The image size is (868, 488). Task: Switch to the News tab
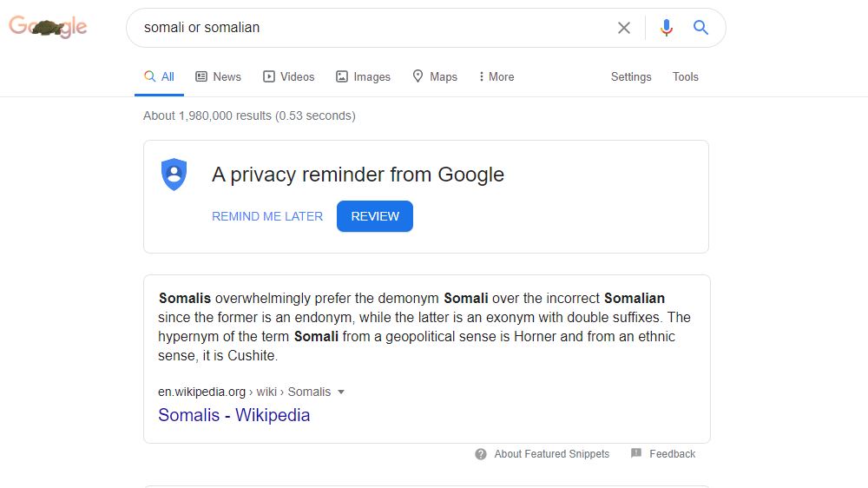point(218,77)
